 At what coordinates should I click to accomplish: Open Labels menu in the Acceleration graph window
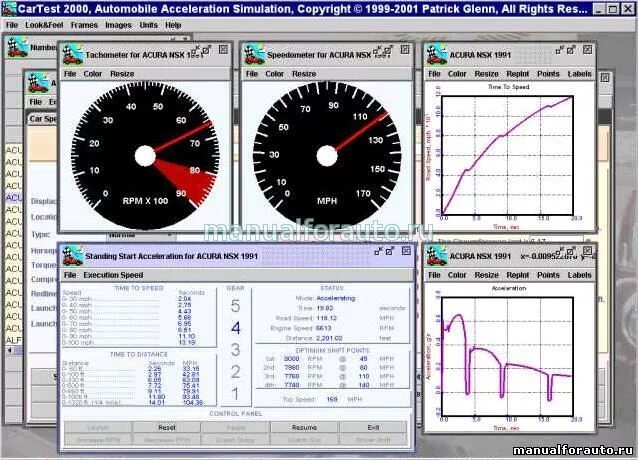(x=579, y=275)
